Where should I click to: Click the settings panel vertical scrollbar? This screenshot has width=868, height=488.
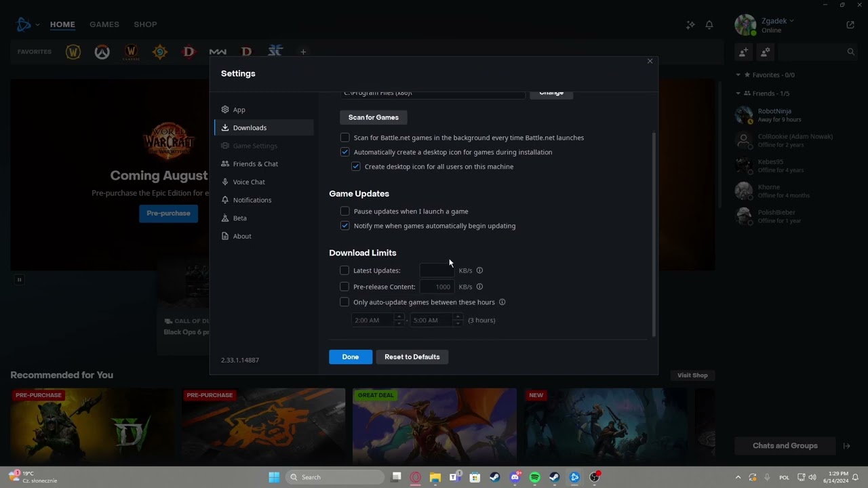click(654, 235)
